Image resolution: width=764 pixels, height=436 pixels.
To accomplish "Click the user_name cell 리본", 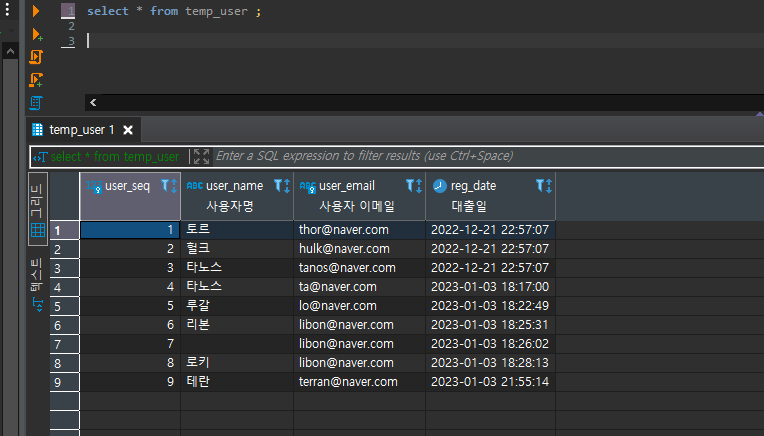I will coord(237,324).
